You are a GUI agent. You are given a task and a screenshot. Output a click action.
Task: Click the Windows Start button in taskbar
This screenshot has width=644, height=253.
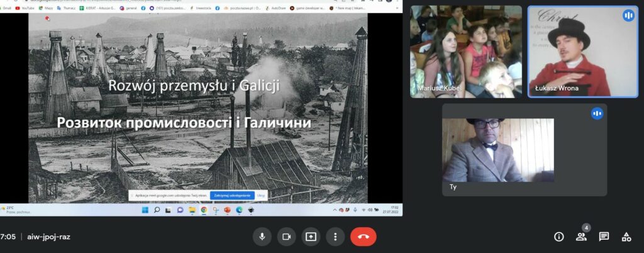coord(145,210)
